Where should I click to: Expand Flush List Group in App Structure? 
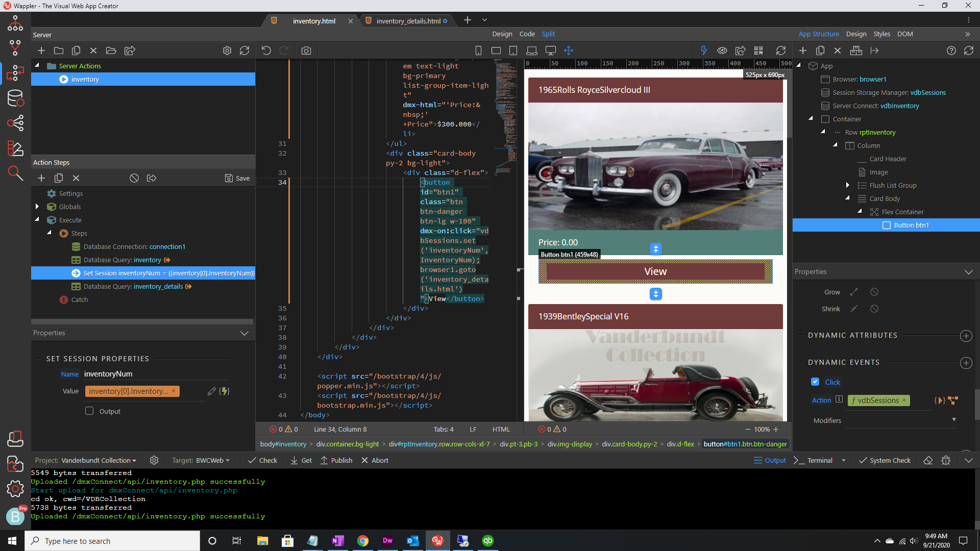848,185
